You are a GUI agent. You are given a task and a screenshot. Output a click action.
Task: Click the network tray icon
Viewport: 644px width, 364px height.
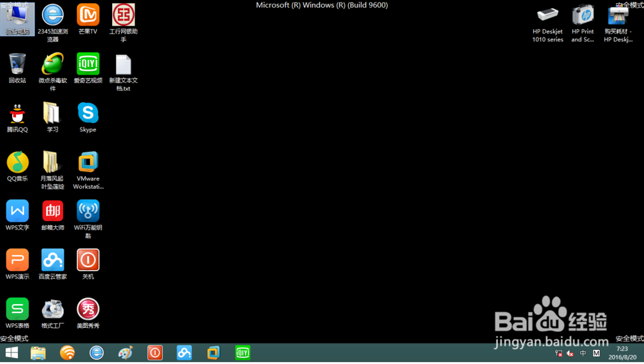(x=558, y=353)
